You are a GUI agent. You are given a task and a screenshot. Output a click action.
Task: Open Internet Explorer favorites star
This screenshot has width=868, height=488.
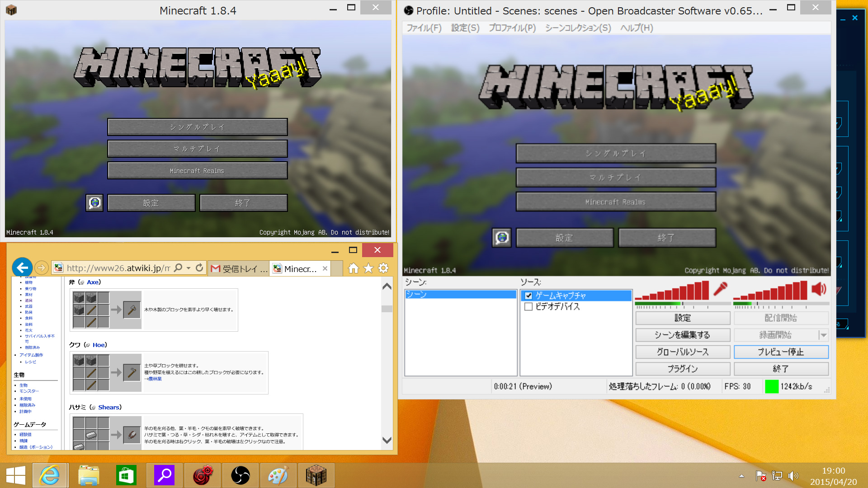(x=368, y=268)
